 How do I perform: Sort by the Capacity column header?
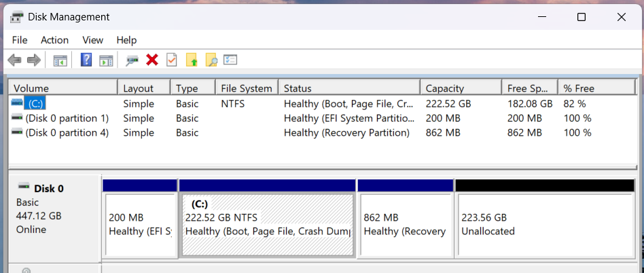tap(461, 88)
